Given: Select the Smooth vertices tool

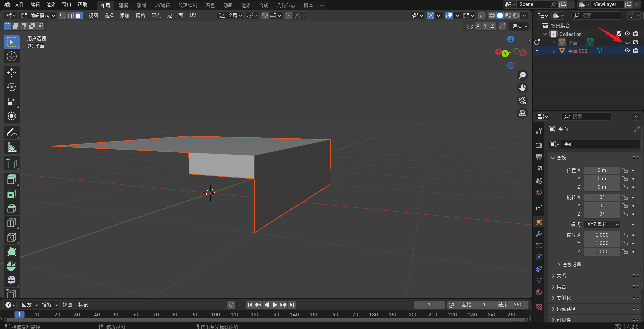Looking at the screenshot, I should pos(12,280).
